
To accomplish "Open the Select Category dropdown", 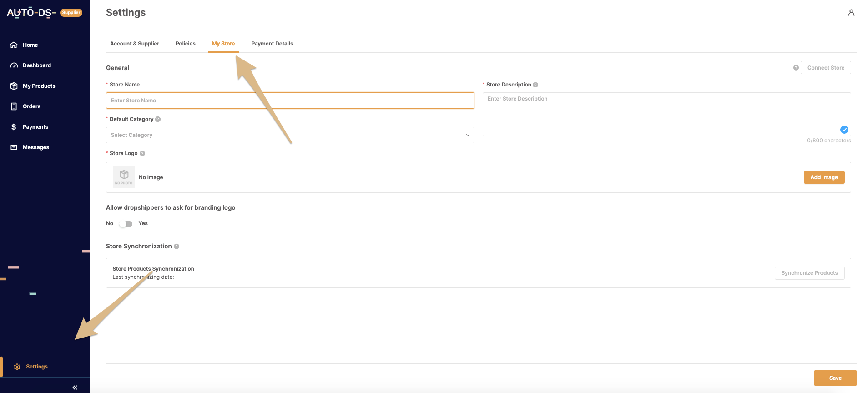I will (x=290, y=135).
